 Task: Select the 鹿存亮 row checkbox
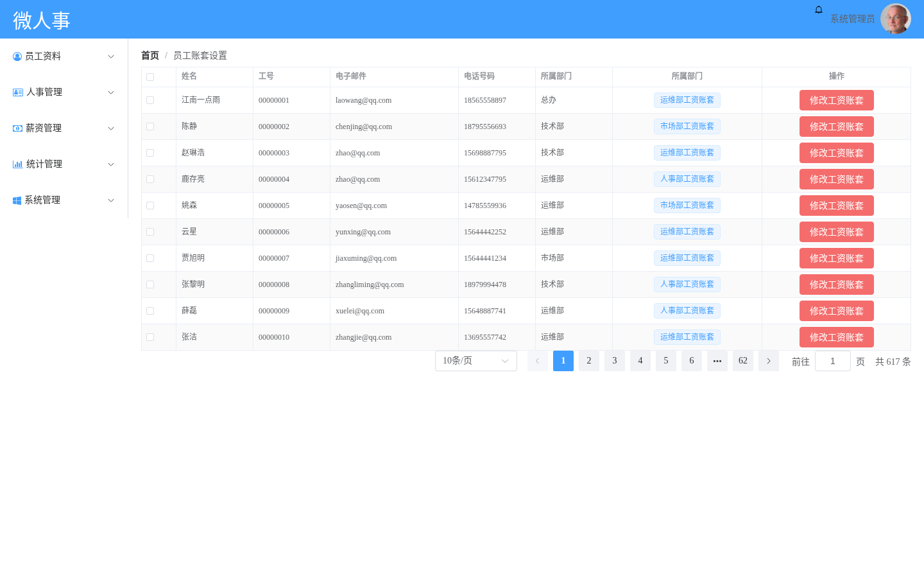click(150, 179)
